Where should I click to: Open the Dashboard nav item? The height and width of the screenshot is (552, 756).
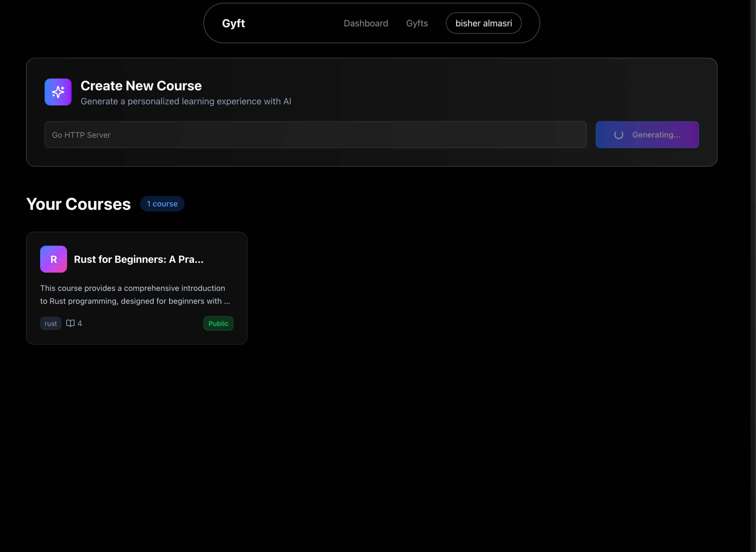tap(366, 24)
